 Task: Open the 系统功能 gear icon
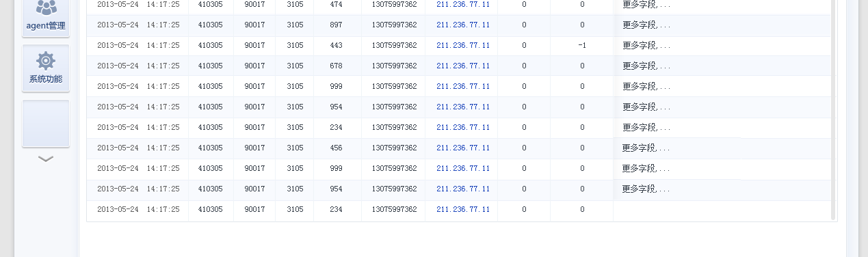46,68
